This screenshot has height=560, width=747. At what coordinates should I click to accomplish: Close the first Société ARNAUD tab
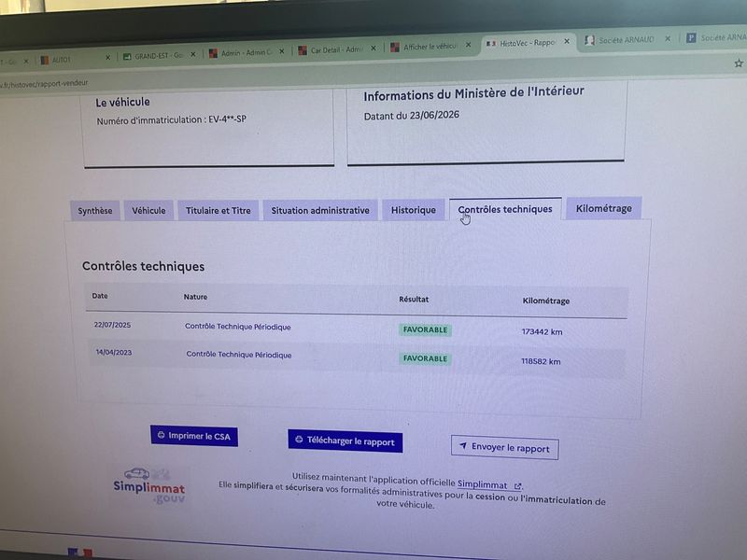coord(668,38)
